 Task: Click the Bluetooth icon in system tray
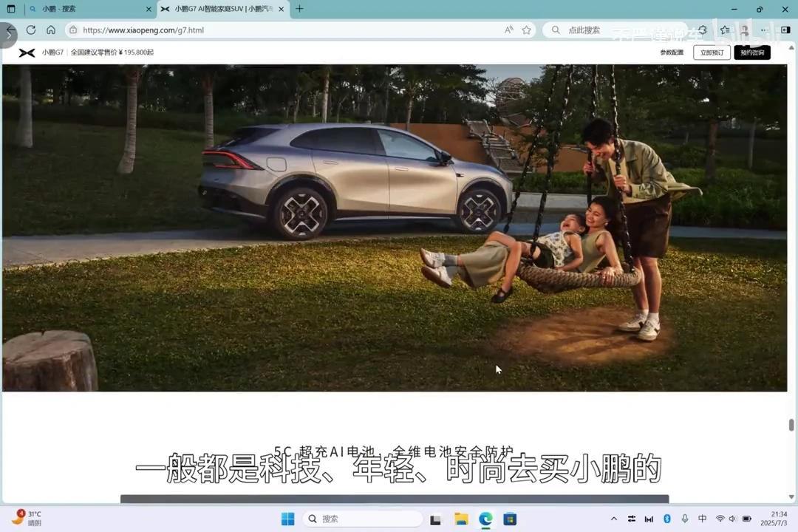click(x=666, y=519)
